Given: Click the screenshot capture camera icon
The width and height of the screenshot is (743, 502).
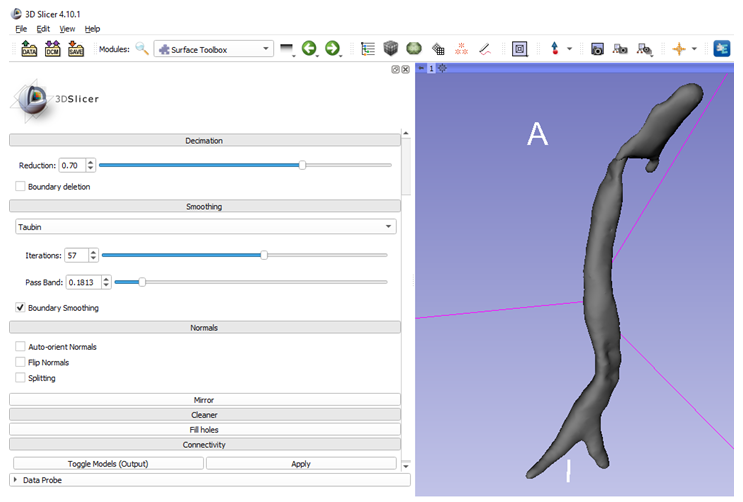Looking at the screenshot, I should [597, 48].
